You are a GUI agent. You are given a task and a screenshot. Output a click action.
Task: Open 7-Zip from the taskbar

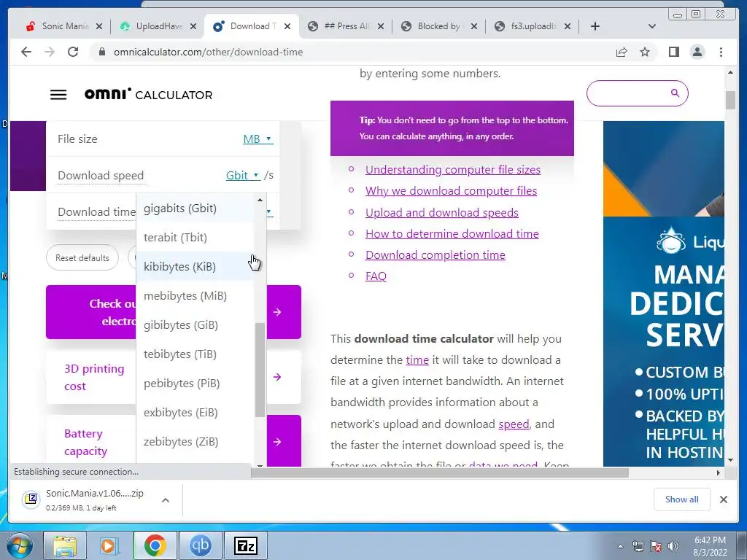[x=246, y=545]
